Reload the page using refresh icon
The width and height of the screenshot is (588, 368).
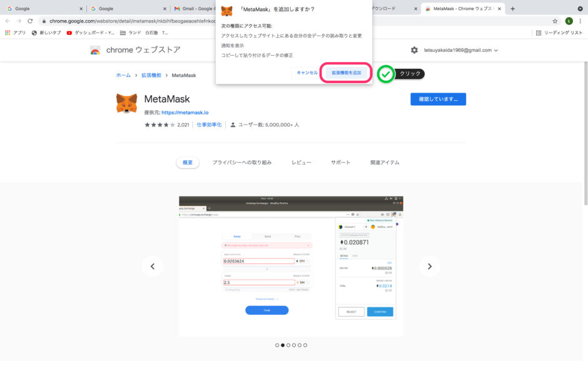tap(30, 21)
